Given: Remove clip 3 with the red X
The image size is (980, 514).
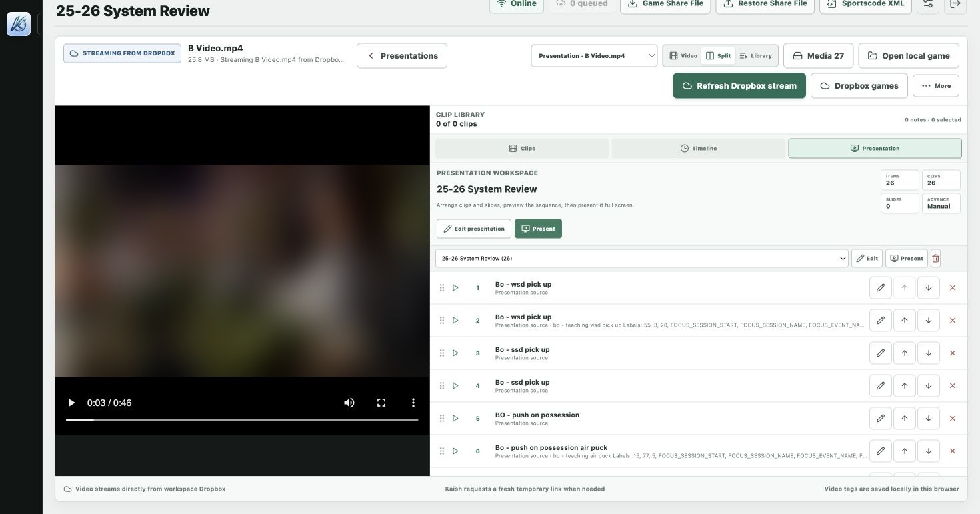Looking at the screenshot, I should point(953,353).
